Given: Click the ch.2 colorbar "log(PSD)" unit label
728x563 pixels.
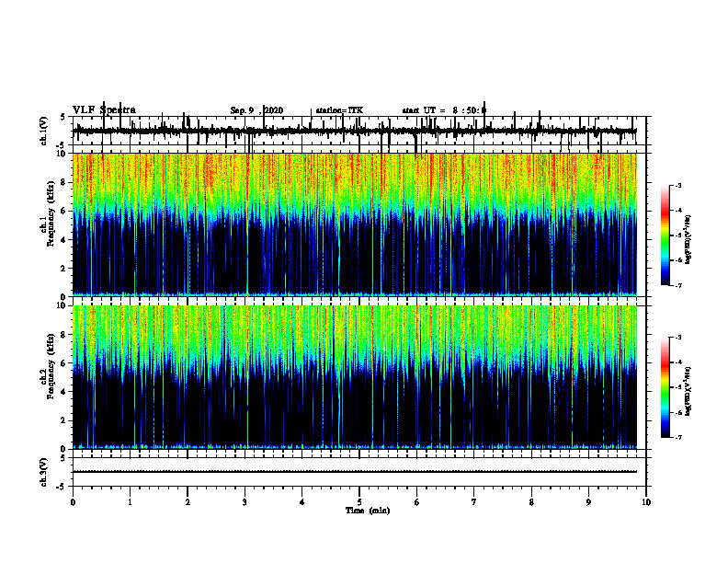Looking at the screenshot, I should pyautogui.click(x=688, y=391).
